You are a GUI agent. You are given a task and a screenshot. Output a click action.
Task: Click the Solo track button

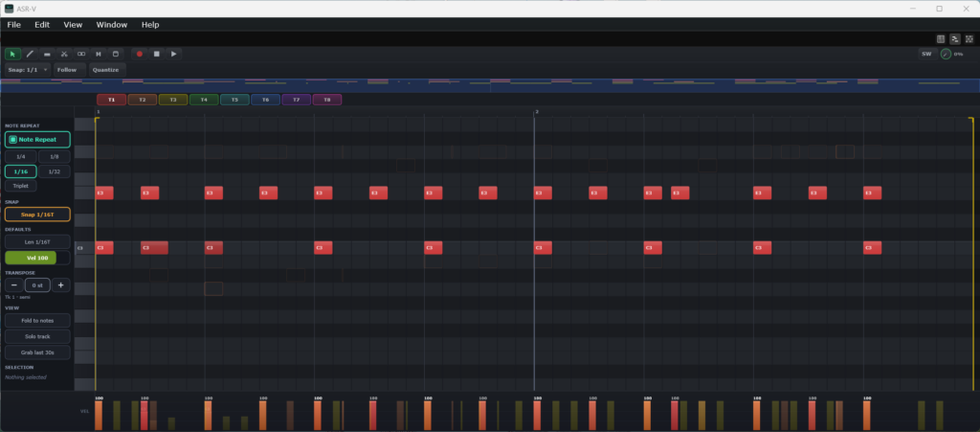pos(37,336)
